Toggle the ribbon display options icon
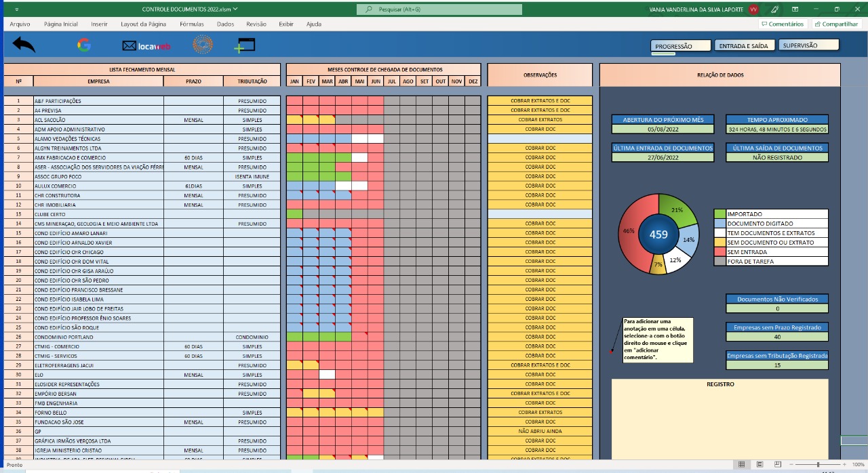 795,9
